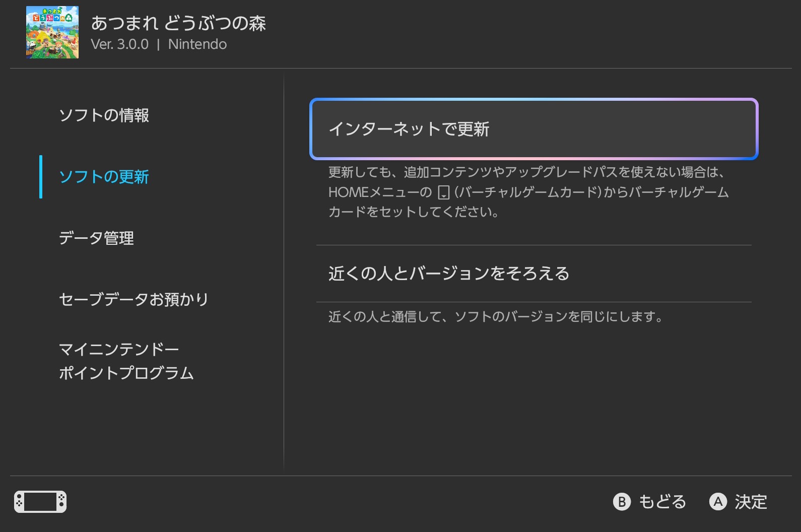
Task: Click the Animal Crossing game icon thumbnail
Action: [x=52, y=32]
